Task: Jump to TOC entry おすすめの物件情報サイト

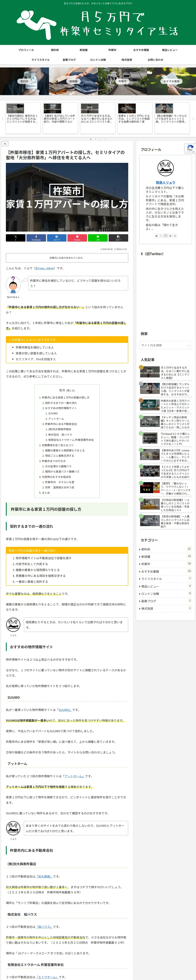Action: tap(61, 408)
